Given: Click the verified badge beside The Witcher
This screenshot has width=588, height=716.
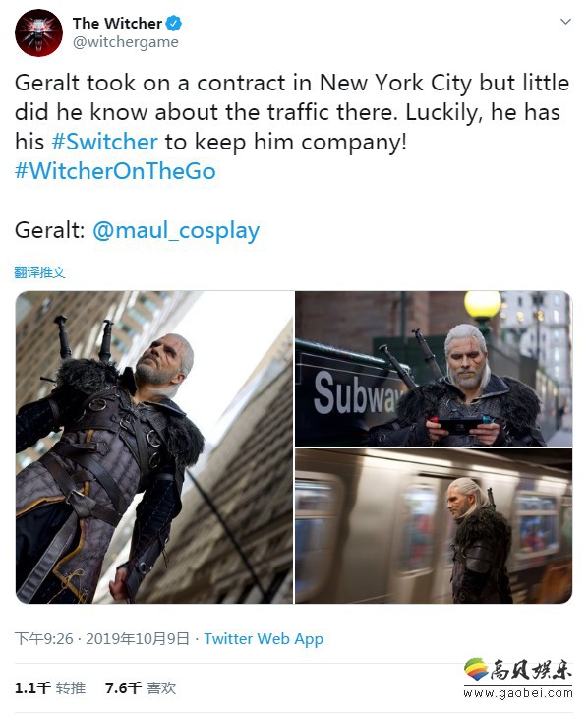Looking at the screenshot, I should pyautogui.click(x=173, y=23).
